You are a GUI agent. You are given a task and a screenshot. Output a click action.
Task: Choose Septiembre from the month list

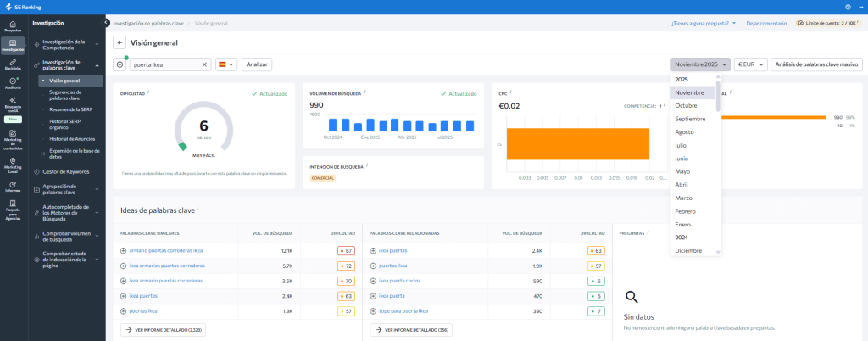[x=689, y=119]
